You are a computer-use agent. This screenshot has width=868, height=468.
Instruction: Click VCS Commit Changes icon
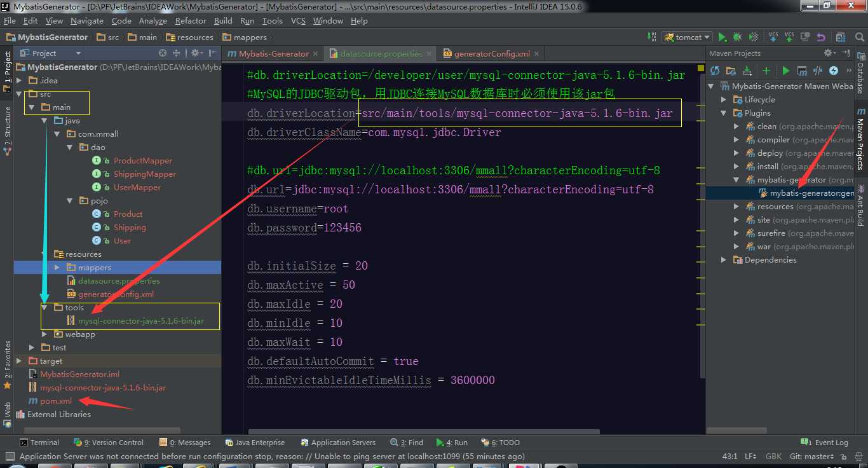pyautogui.click(x=789, y=37)
